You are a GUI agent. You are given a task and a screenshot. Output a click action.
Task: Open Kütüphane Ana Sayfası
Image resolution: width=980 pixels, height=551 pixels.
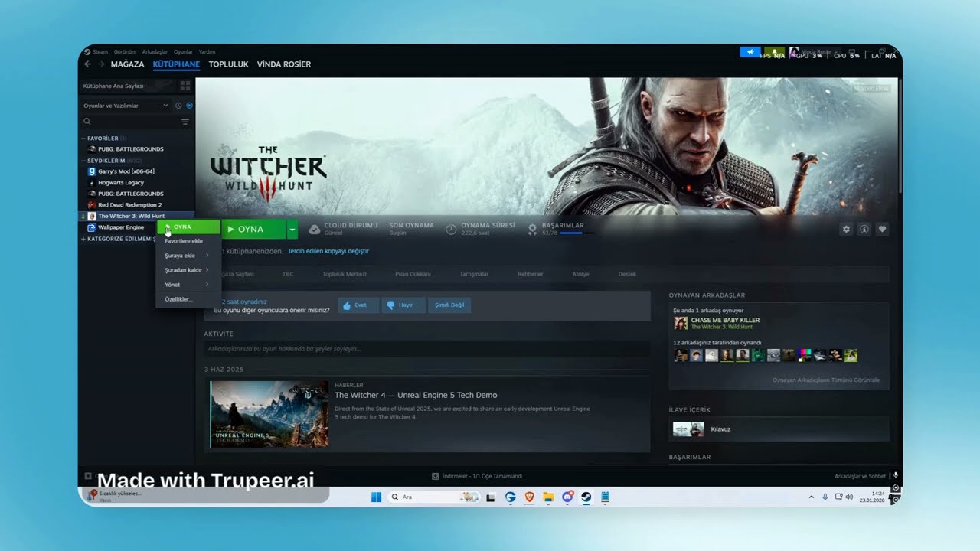tap(113, 86)
